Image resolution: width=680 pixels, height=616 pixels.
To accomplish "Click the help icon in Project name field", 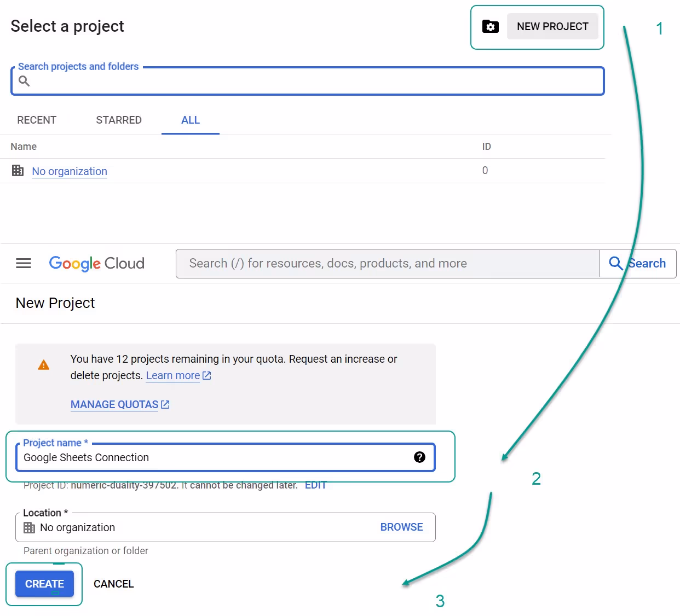I will pyautogui.click(x=419, y=457).
